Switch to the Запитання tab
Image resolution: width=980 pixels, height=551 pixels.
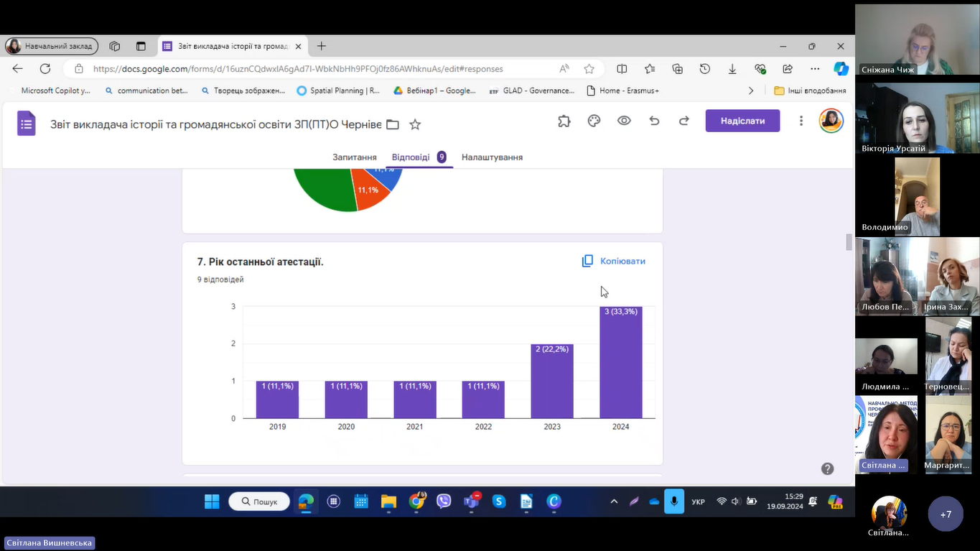(354, 157)
